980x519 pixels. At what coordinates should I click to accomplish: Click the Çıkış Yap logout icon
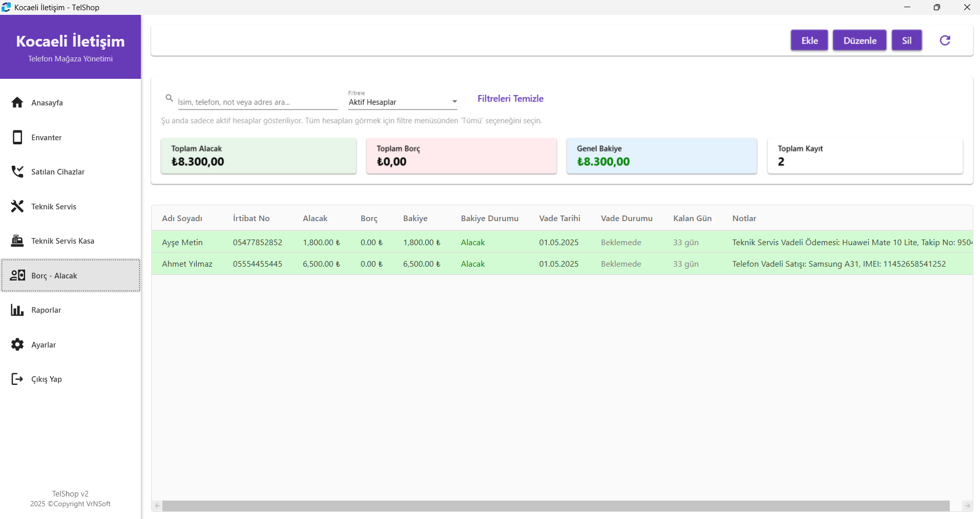17,379
